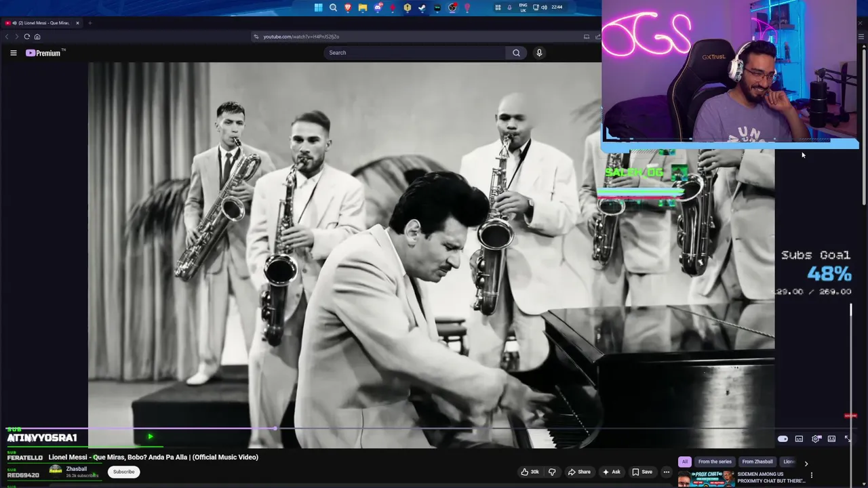Screen dimensions: 868x488
Task: Dislike the video with thumbs down
Action: click(552, 472)
